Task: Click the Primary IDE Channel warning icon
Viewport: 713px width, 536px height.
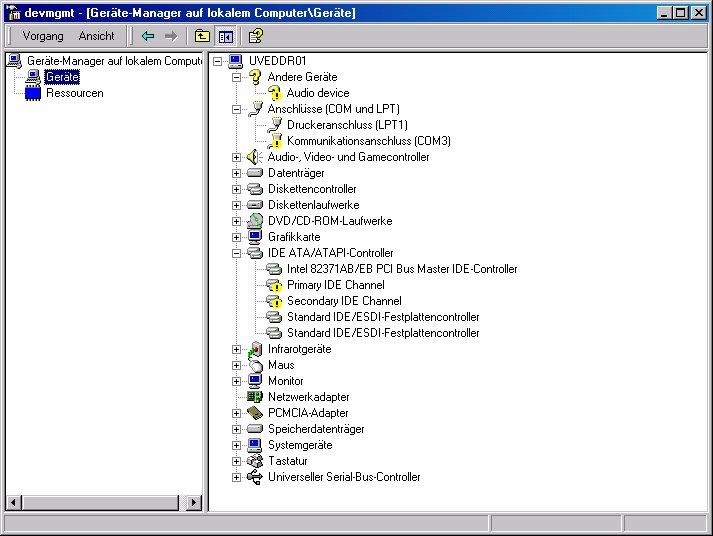Action: pyautogui.click(x=274, y=285)
